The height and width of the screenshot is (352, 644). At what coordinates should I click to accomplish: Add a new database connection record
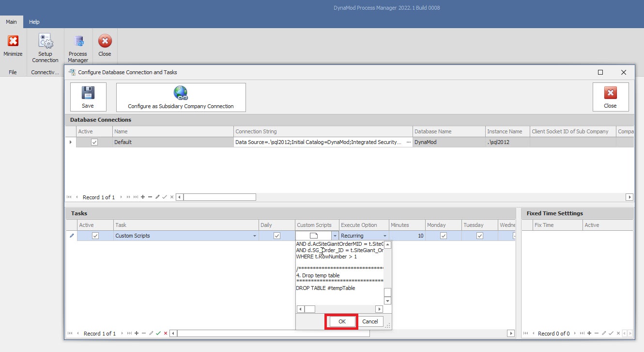tap(142, 197)
